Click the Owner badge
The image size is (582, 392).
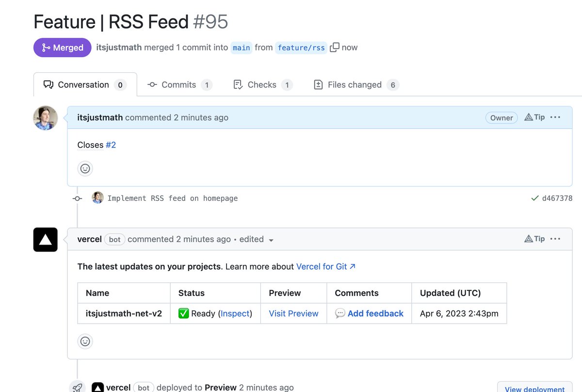point(501,117)
